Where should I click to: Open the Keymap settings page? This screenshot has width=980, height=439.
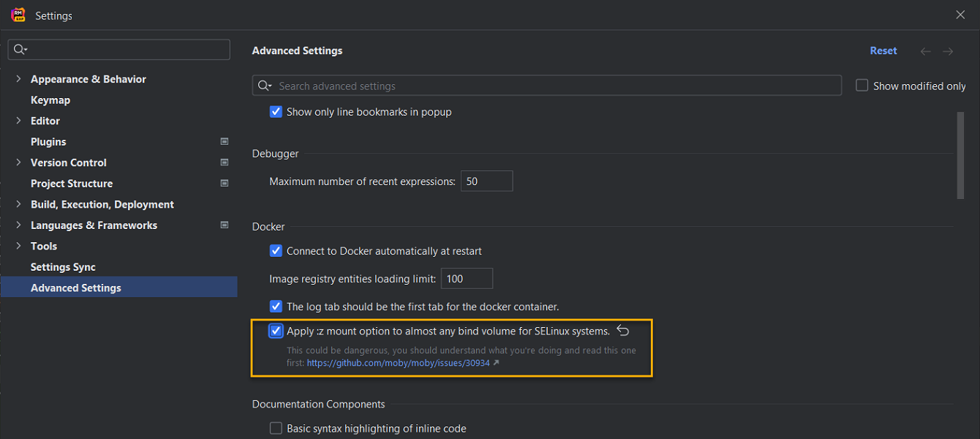pos(50,100)
